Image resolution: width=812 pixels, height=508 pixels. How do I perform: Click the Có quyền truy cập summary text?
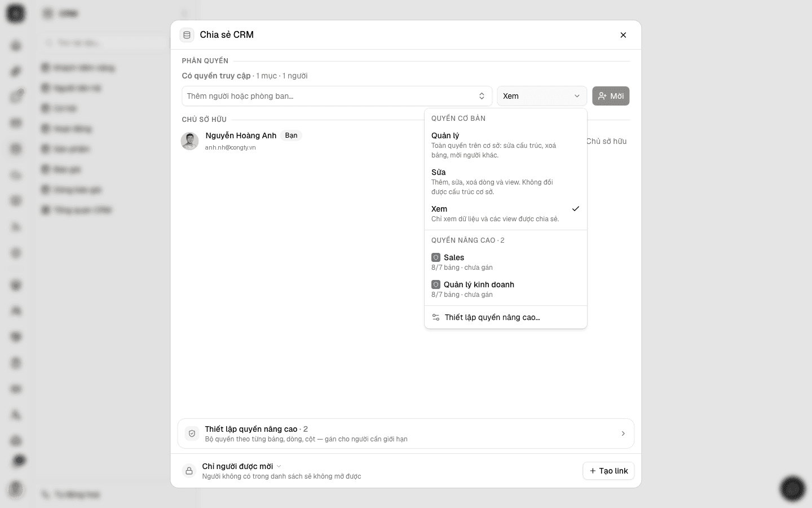point(245,76)
